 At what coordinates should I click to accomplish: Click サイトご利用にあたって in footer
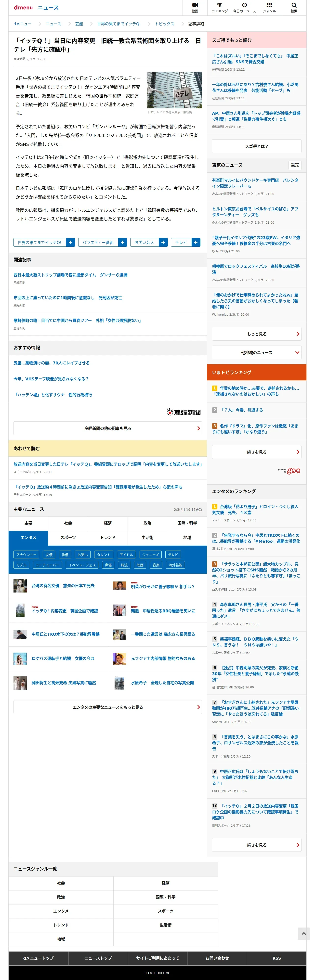(157, 958)
